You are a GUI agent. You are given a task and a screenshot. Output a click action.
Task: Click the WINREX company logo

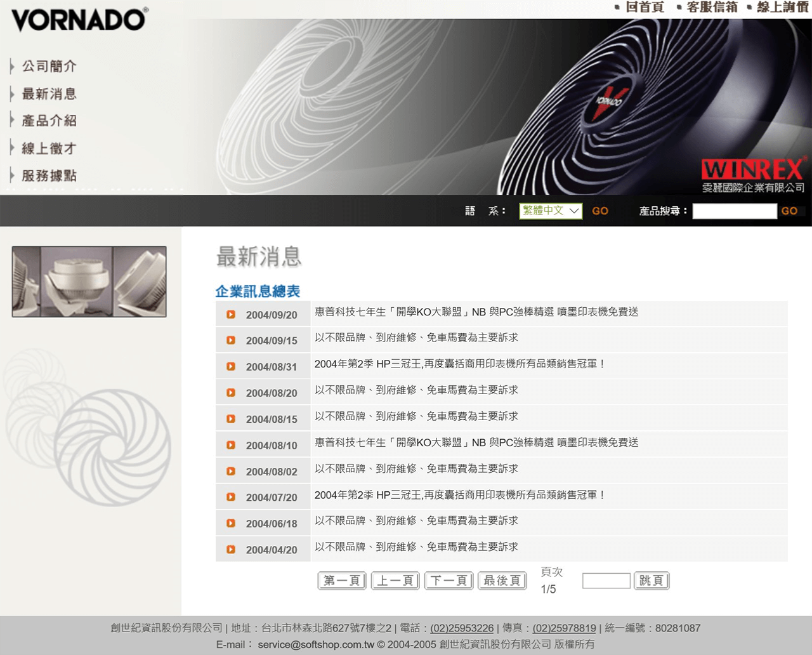pos(754,175)
